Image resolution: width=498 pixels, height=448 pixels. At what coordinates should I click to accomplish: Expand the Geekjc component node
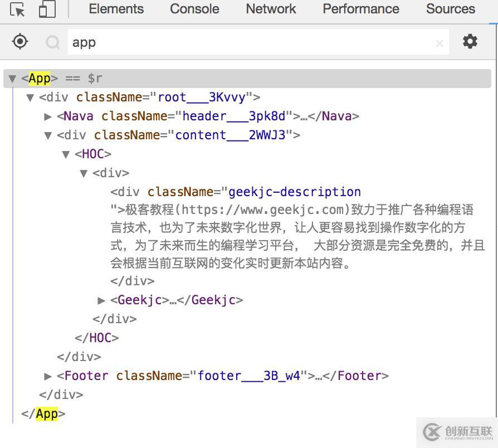(101, 300)
